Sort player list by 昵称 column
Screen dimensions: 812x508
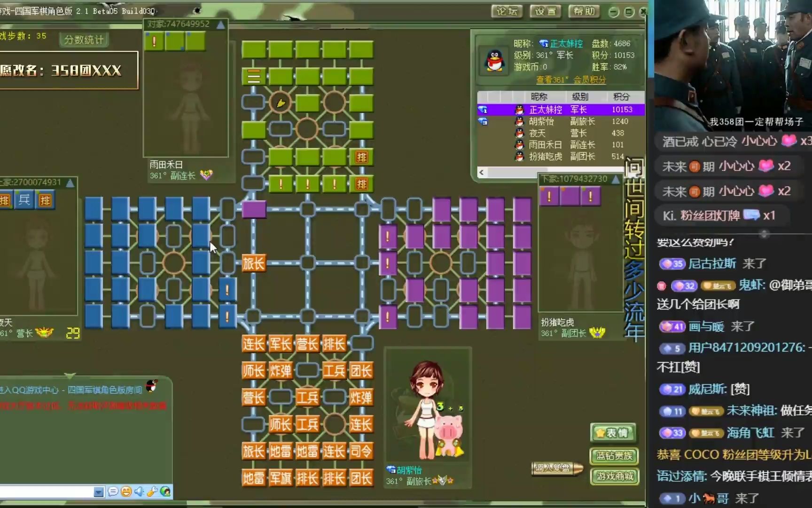(539, 96)
